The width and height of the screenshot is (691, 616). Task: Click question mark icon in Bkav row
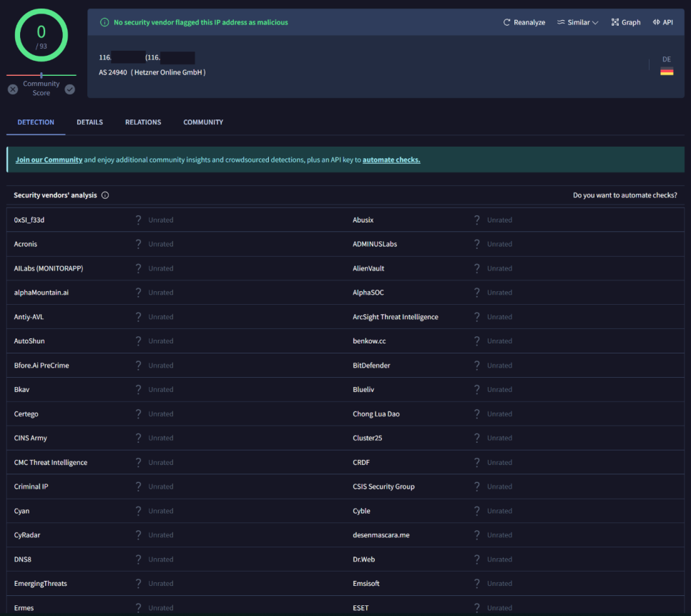coord(138,389)
